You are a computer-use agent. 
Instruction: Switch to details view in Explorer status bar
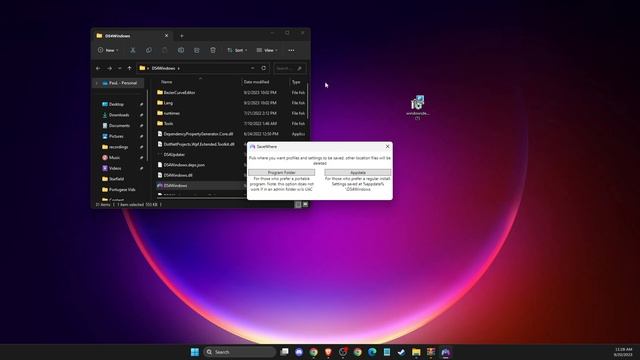(x=298, y=204)
